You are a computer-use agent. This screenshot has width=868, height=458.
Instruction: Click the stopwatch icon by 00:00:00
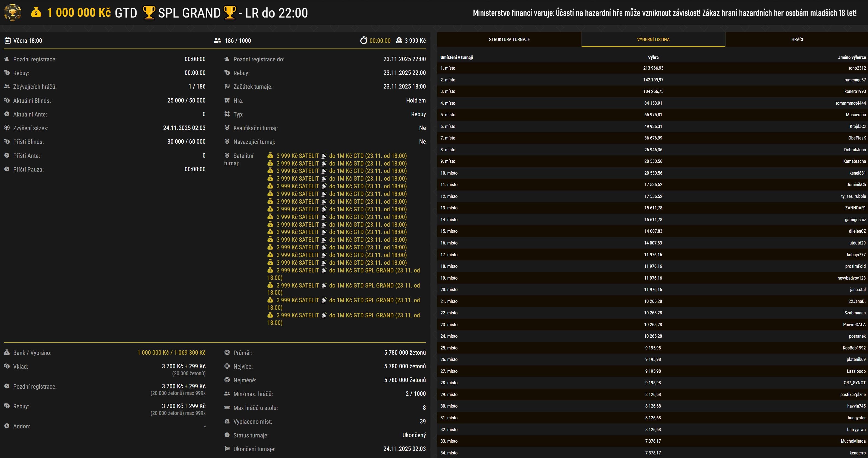(x=363, y=41)
